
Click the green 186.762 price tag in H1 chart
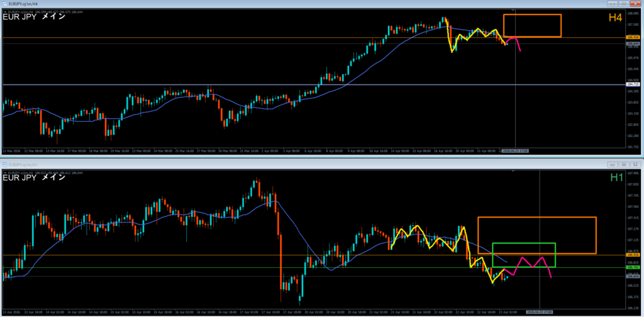tap(633, 267)
